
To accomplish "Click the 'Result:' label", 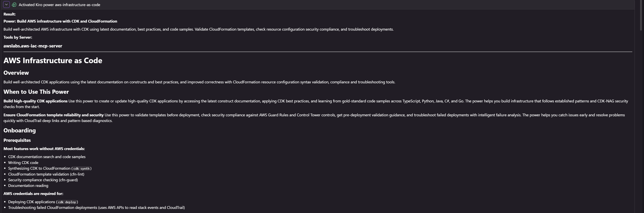I will tap(10, 14).
